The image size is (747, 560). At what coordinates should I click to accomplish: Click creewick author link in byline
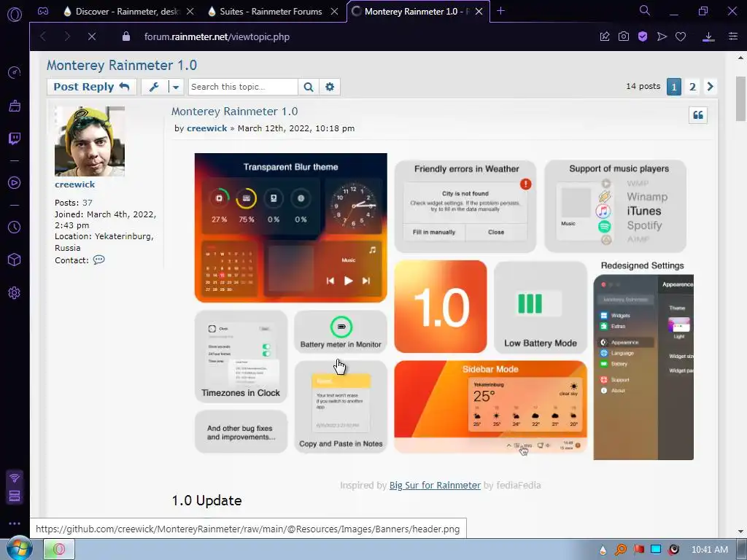coord(206,128)
